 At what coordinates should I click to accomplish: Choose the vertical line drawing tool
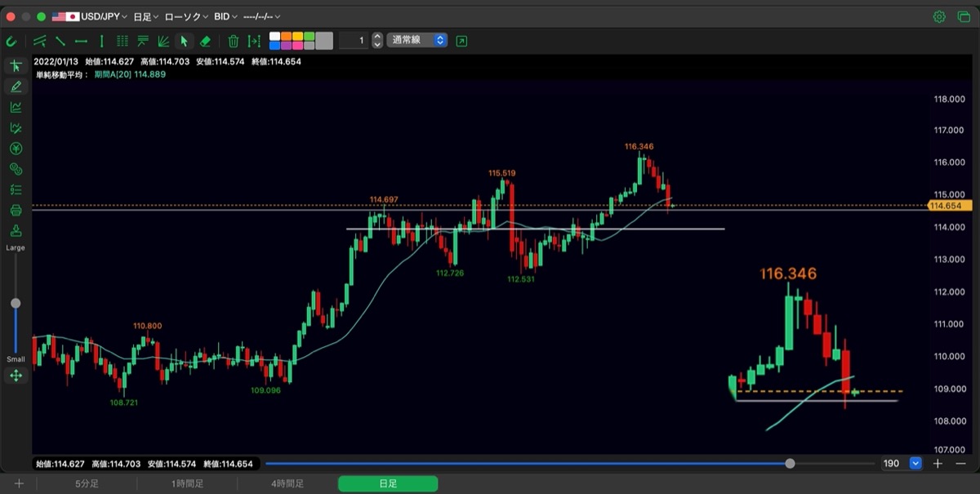pos(101,41)
